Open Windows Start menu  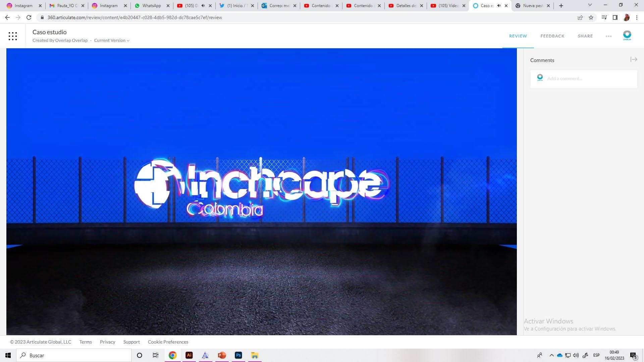(x=8, y=355)
